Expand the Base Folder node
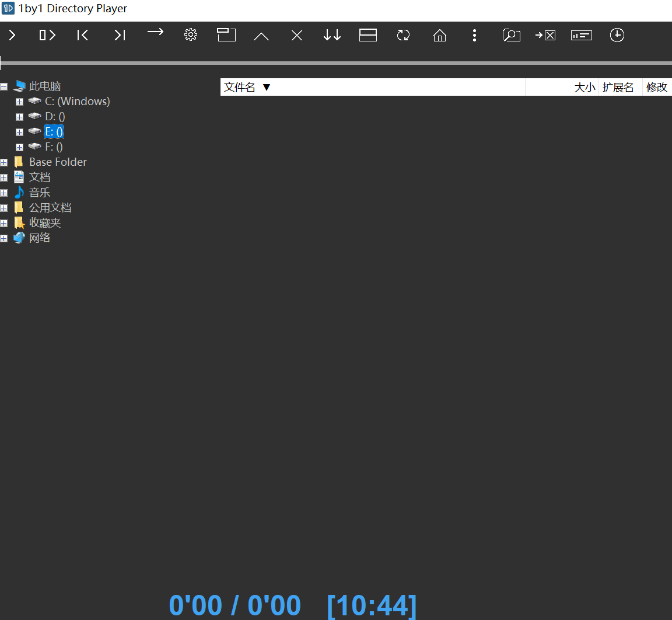This screenshot has width=672, height=620. coord(4,162)
